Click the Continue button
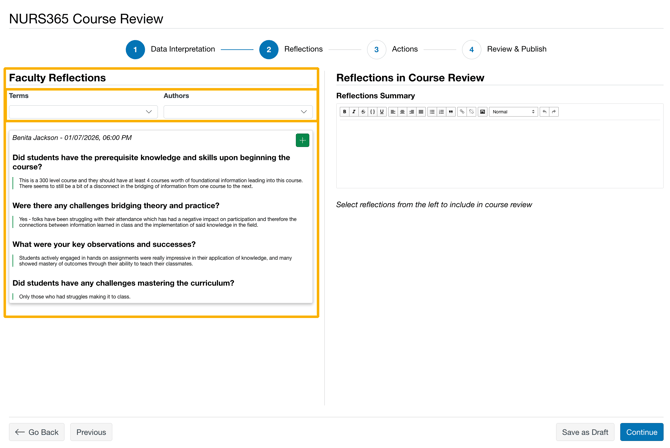This screenshot has height=448, width=670. pos(641,432)
